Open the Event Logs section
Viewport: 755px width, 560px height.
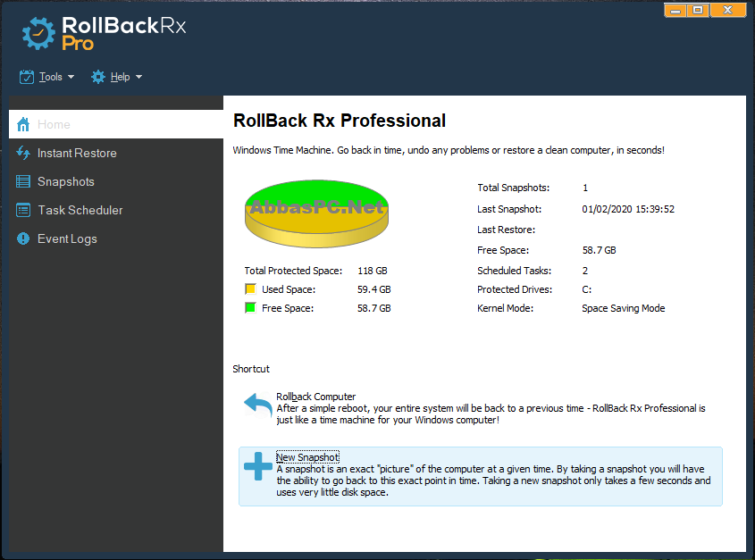[x=116, y=238]
